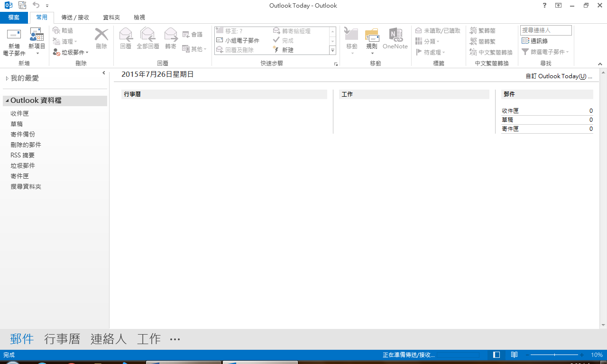Switch to the Folder (資料夾) tab
607x364 pixels.
click(111, 18)
